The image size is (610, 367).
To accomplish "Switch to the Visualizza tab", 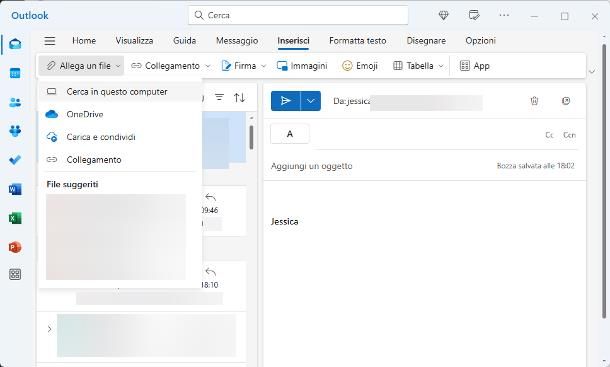I will coord(134,40).
